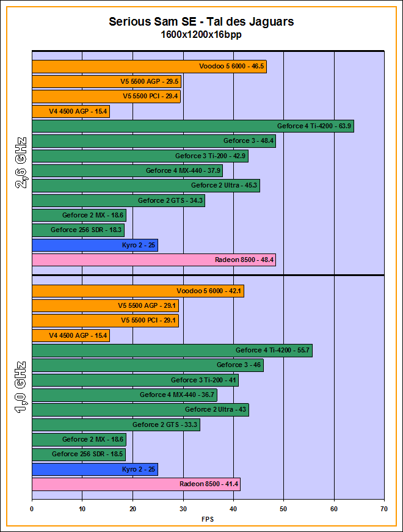Select the Geforce 256 SDR bar at 18.3
This screenshot has width=403, height=532.
click(x=78, y=230)
